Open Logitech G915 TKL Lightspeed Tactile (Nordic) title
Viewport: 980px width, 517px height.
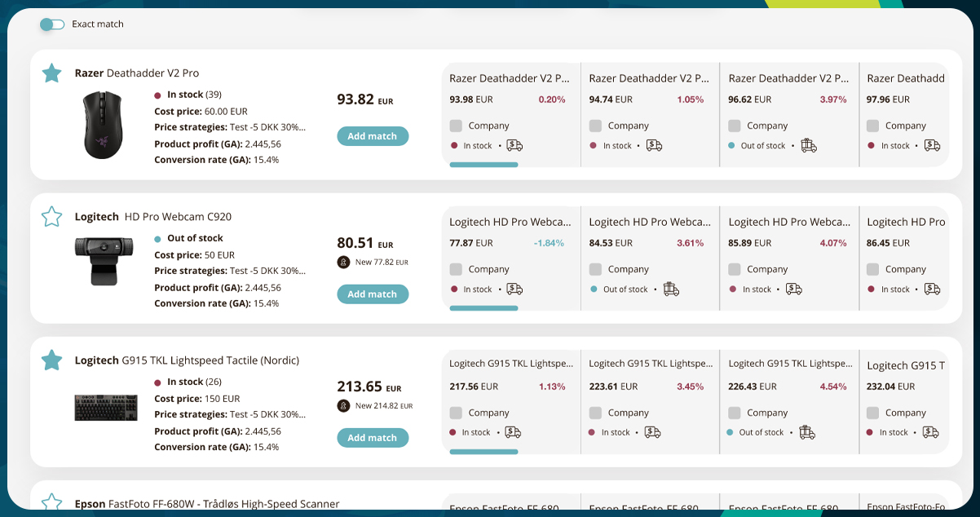[187, 360]
